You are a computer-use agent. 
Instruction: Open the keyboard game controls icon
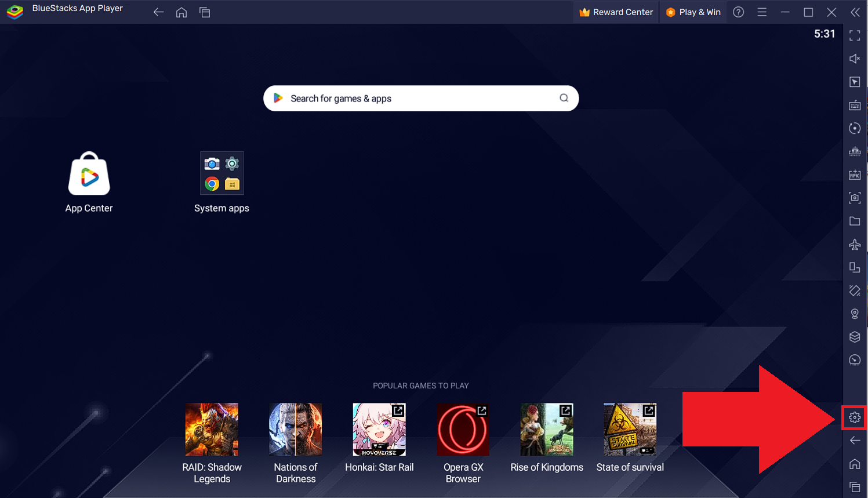[x=854, y=105]
